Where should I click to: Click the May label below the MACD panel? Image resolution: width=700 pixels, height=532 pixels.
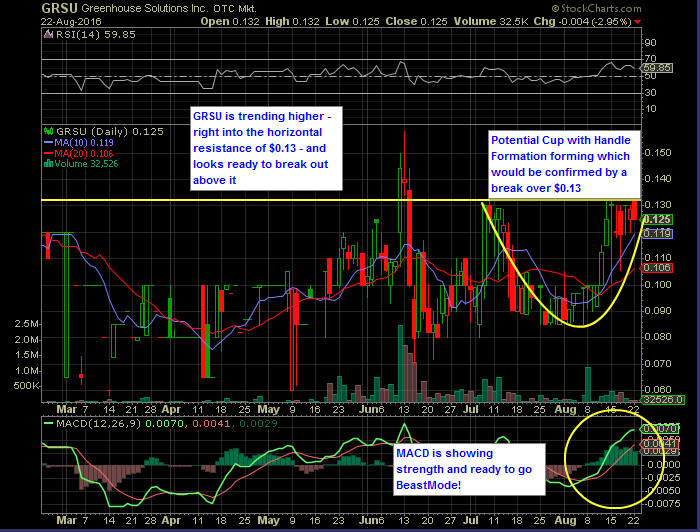(269, 520)
